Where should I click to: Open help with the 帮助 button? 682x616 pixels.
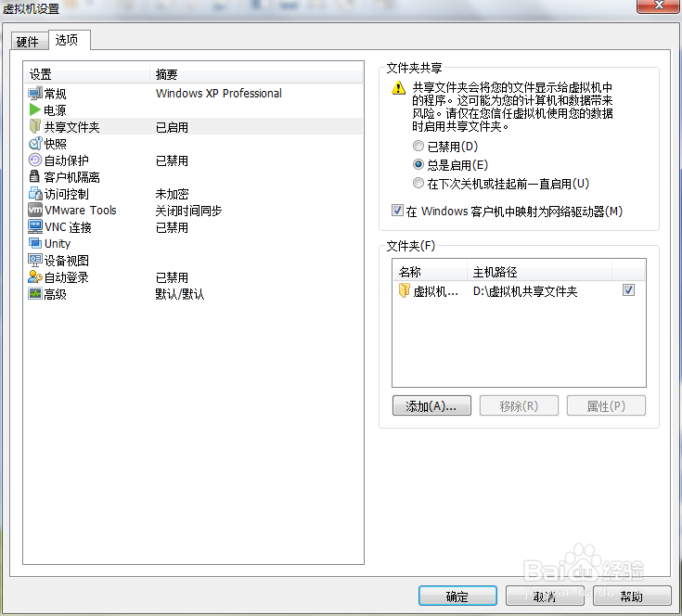pos(632,596)
